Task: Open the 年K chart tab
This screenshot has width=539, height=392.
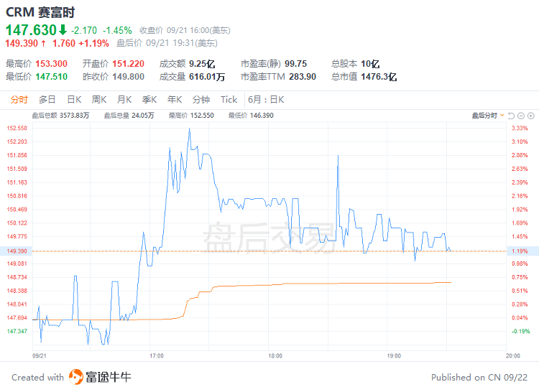Action: coord(175,100)
